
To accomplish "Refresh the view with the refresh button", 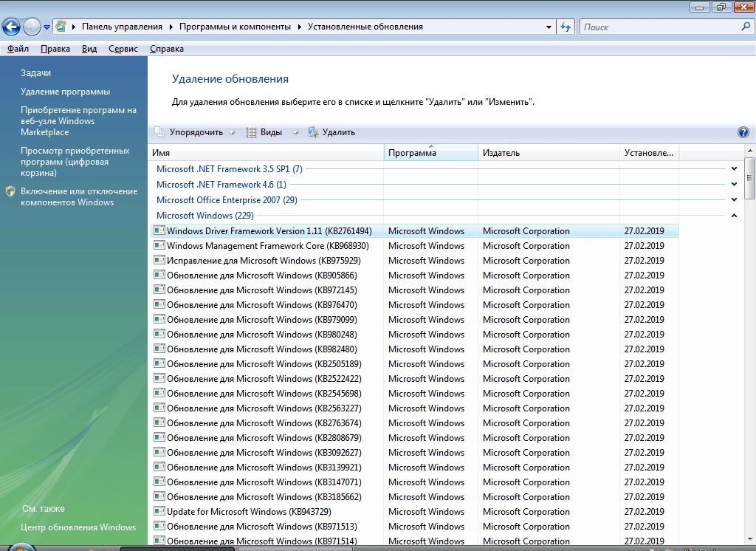I will tap(566, 27).
